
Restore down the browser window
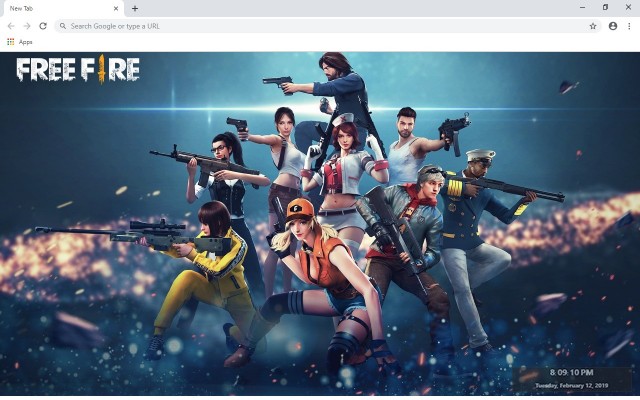pos(605,7)
